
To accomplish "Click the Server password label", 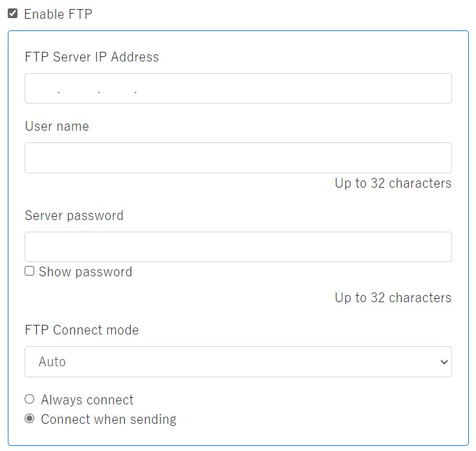I will click(74, 215).
